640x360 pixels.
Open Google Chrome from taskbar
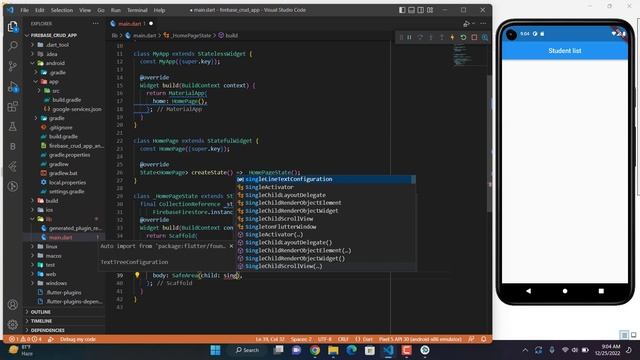[315, 350]
